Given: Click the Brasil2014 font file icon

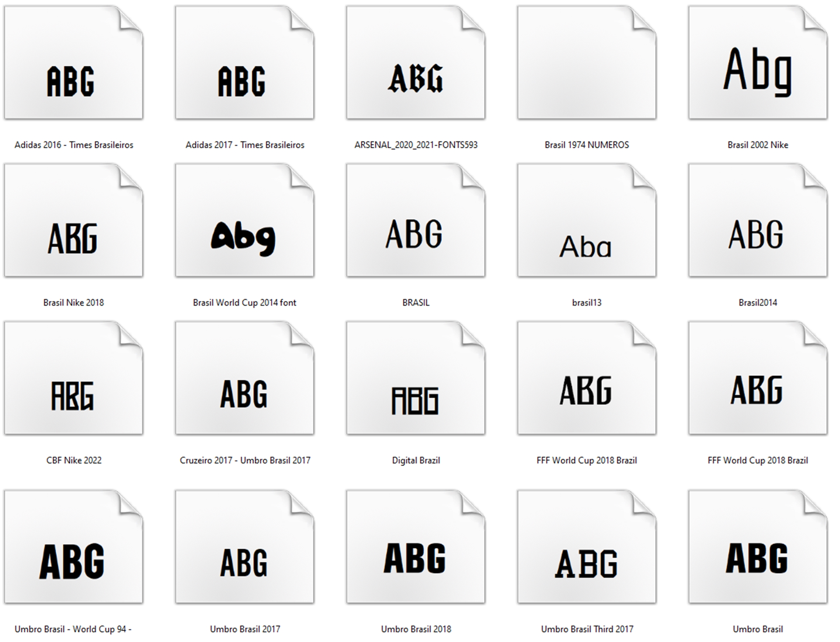Looking at the screenshot, I should click(x=757, y=221).
